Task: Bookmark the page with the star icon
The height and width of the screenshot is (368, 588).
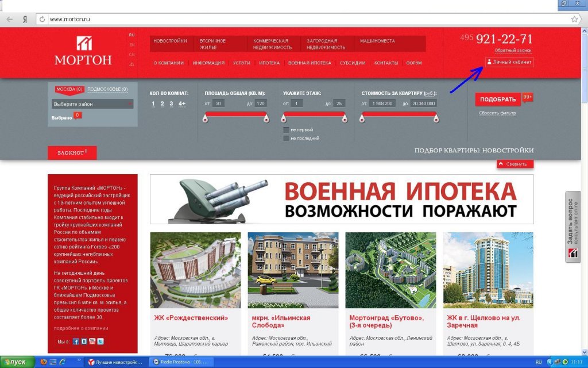Action: (x=574, y=19)
